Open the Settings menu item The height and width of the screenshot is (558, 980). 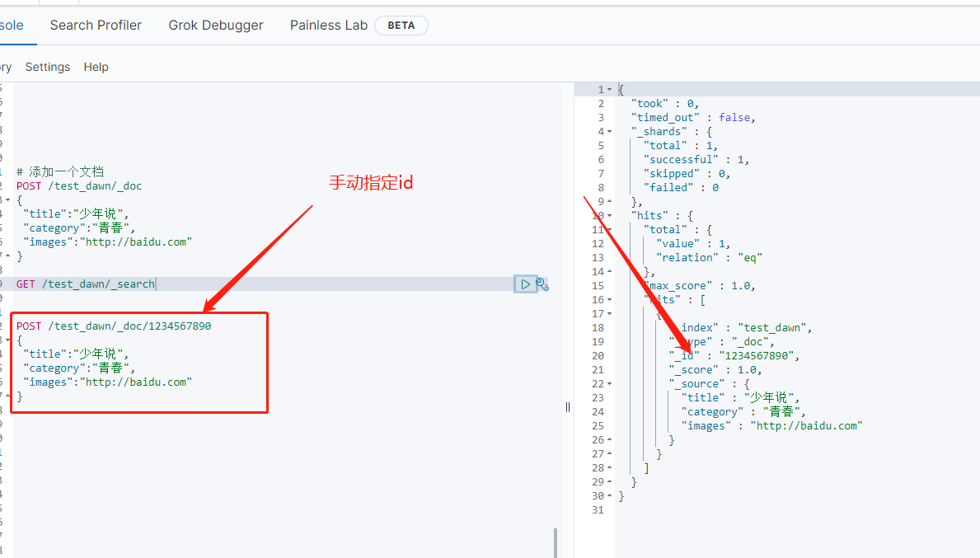coord(48,67)
